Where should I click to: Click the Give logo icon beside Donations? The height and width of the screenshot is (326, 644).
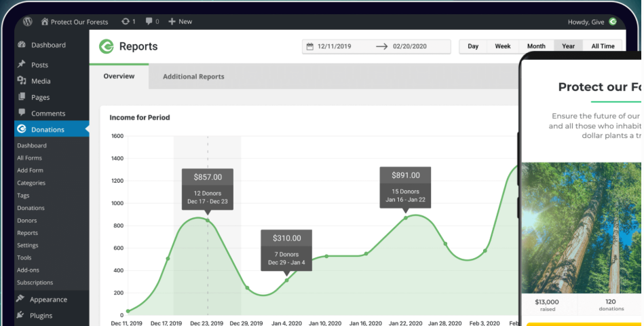point(21,129)
